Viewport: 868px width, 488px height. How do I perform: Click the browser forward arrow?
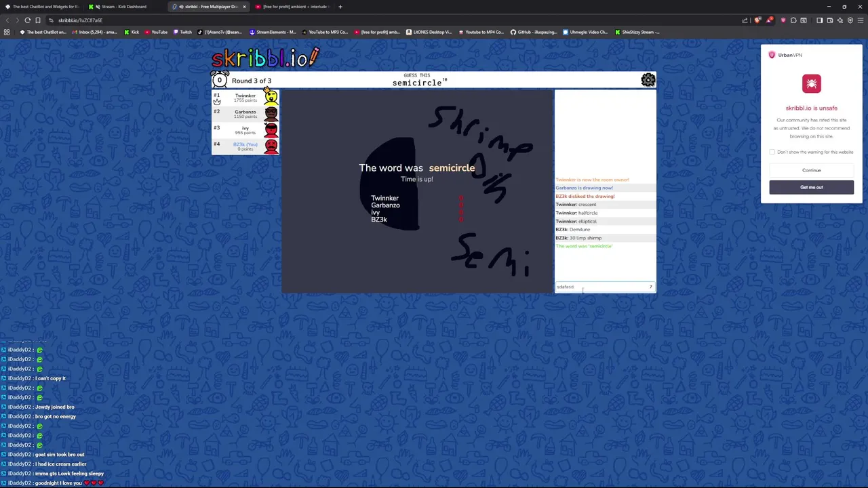pyautogui.click(x=18, y=20)
